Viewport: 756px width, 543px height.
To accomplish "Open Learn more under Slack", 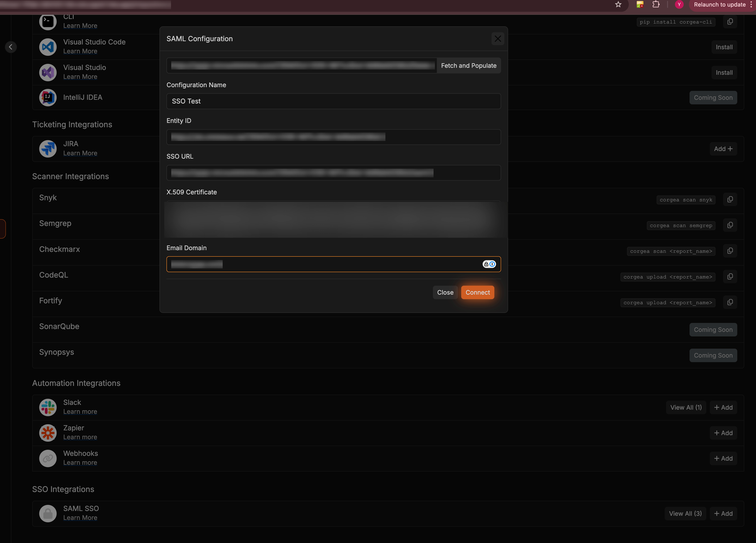I will (x=80, y=412).
